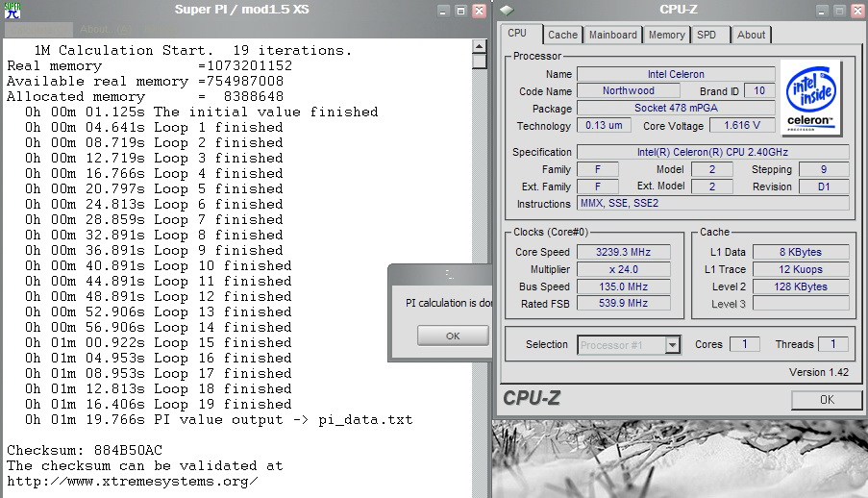Click the OK button in CPU-Z window
Screen dimensions: 868x498
(x=827, y=399)
